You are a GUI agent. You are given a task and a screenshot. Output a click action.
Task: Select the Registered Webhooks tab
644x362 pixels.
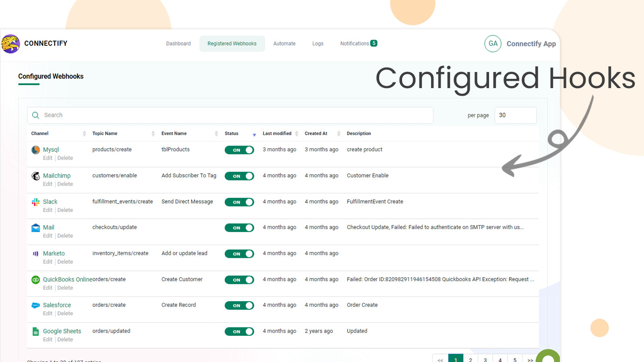tap(232, 43)
